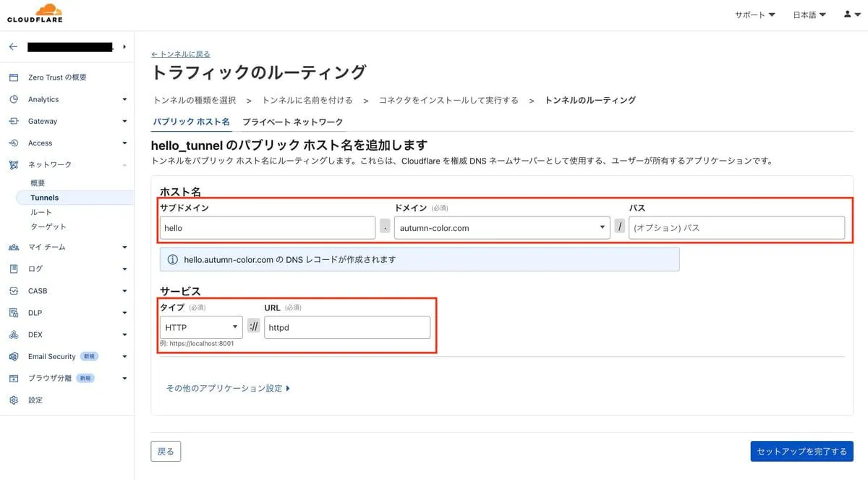Expand その他のアプリケーション設定 section
The width and height of the screenshot is (868, 480).
pyautogui.click(x=228, y=388)
